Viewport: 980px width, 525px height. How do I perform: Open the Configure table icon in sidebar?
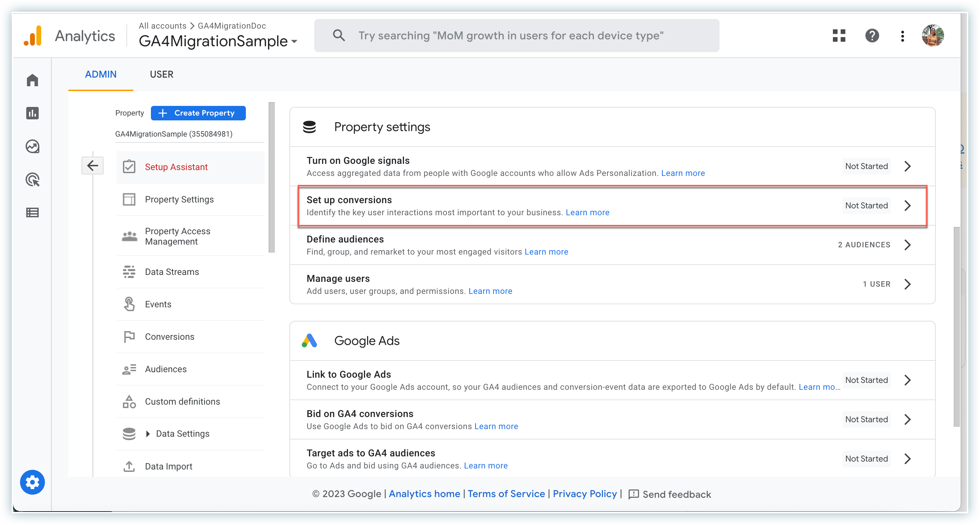(32, 212)
